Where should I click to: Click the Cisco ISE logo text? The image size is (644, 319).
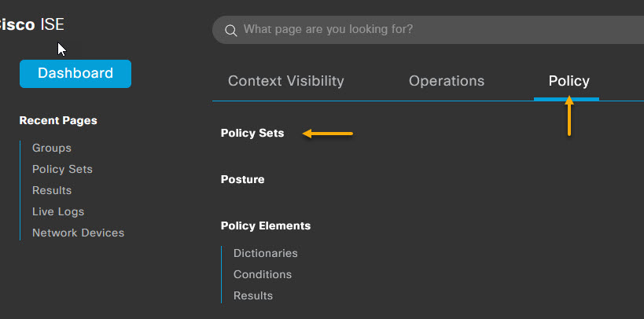(32, 24)
